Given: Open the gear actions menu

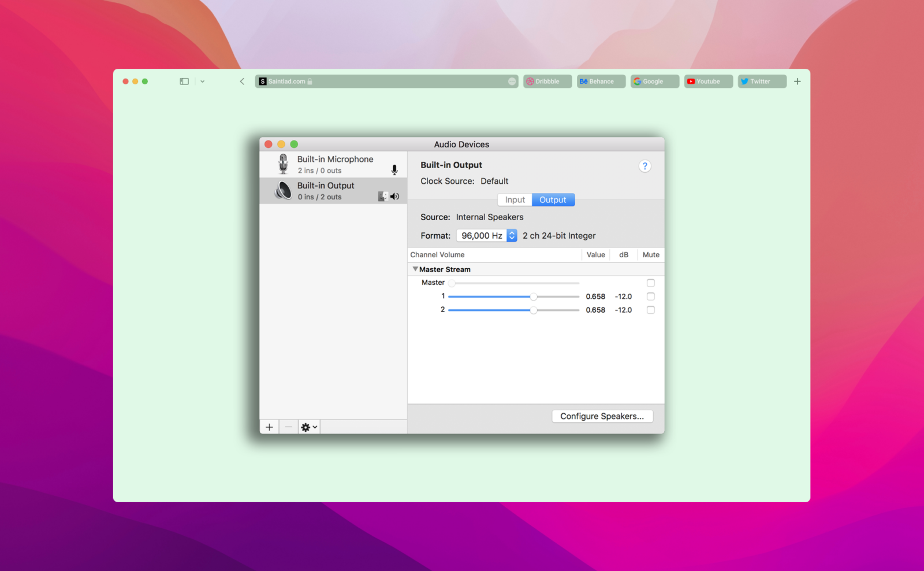Looking at the screenshot, I should pos(308,427).
